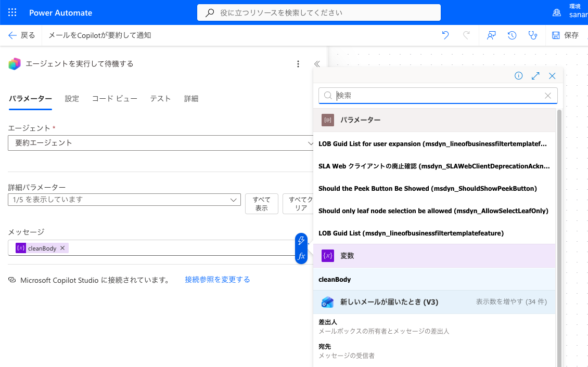Collapse the action panel with double chevron
Image resolution: width=588 pixels, height=367 pixels.
317,64
